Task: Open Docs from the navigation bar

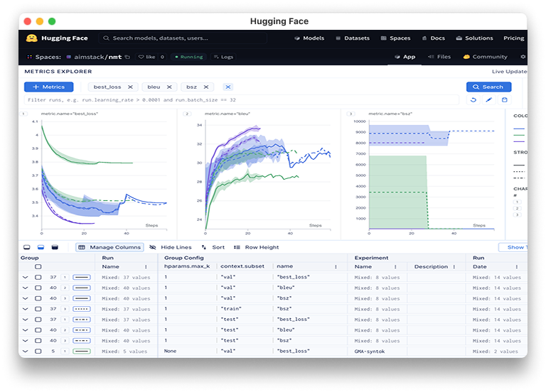Action: pyautogui.click(x=434, y=38)
